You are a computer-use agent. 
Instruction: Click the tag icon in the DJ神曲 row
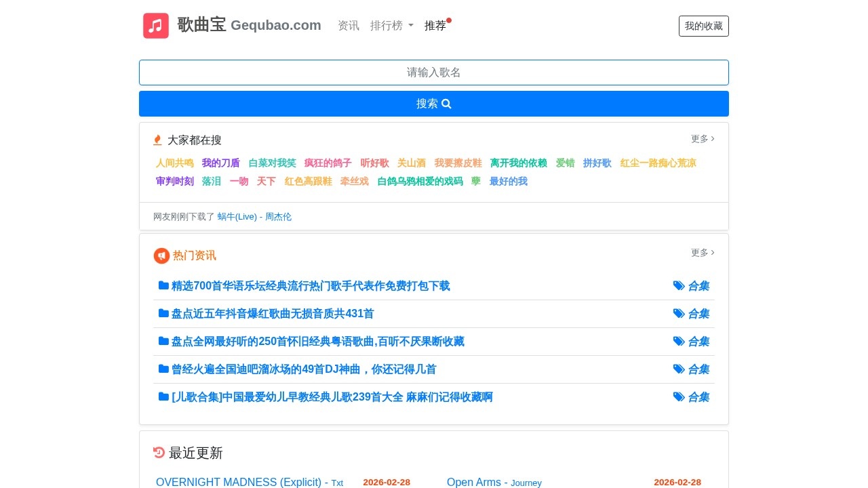(679, 369)
